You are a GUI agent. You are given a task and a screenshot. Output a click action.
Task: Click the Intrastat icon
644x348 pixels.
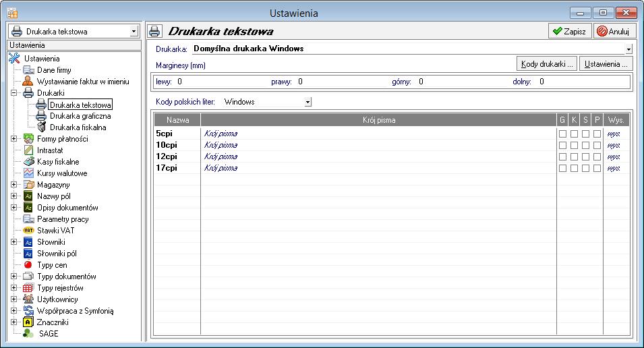click(x=28, y=150)
